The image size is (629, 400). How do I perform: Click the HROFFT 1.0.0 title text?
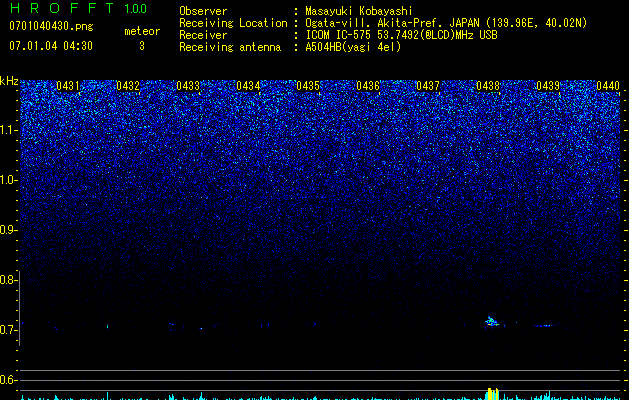(x=78, y=8)
